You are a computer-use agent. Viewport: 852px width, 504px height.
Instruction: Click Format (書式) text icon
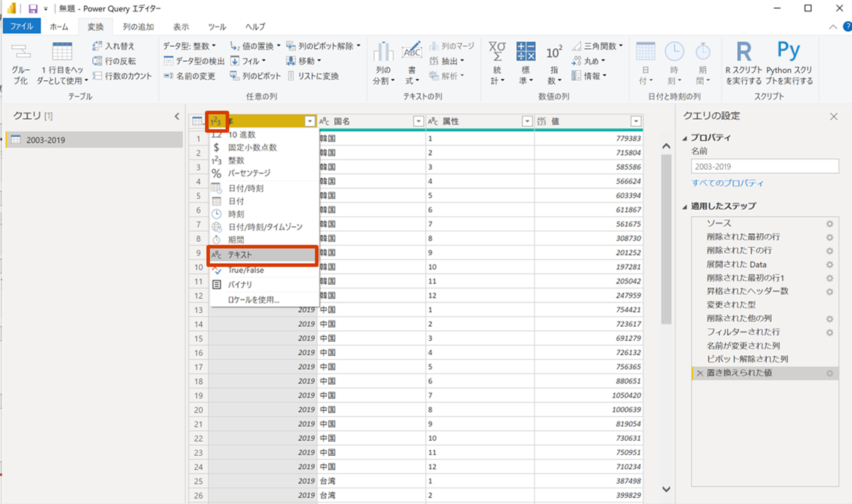coord(411,52)
